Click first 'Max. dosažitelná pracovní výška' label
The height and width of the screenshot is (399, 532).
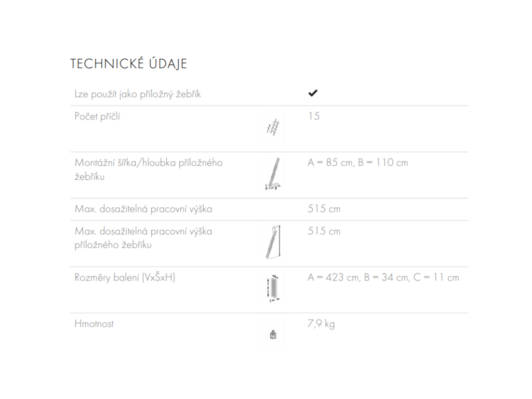pos(143,209)
